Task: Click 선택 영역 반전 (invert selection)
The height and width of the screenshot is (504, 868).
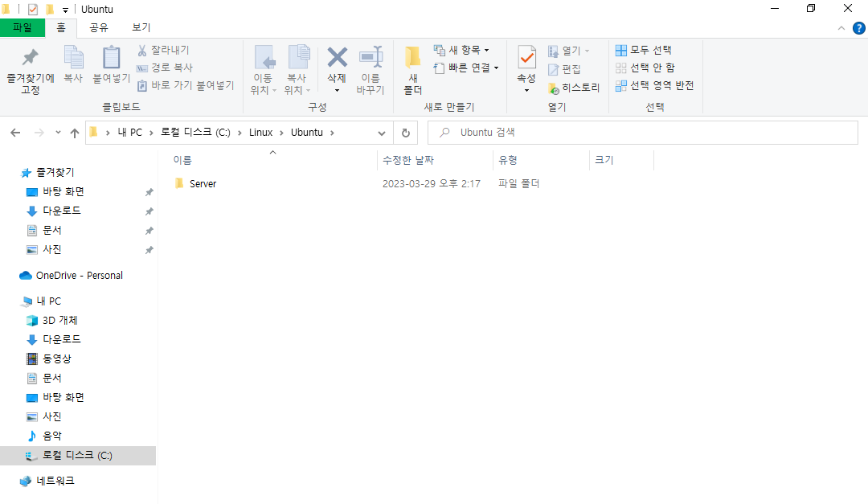Action: tap(654, 85)
